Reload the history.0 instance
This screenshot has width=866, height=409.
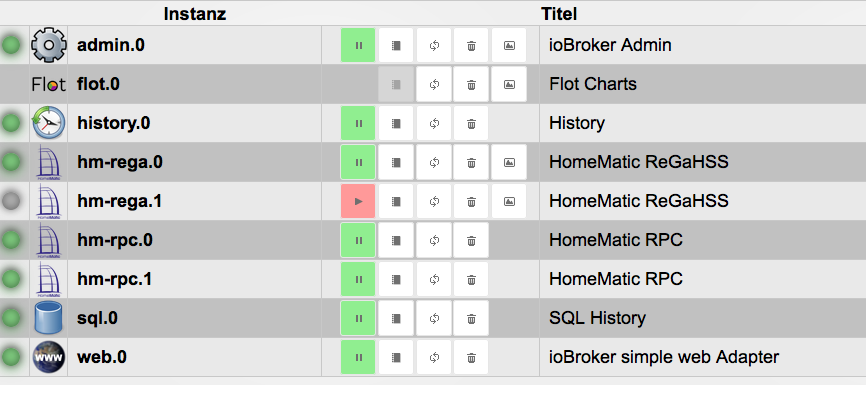point(434,124)
